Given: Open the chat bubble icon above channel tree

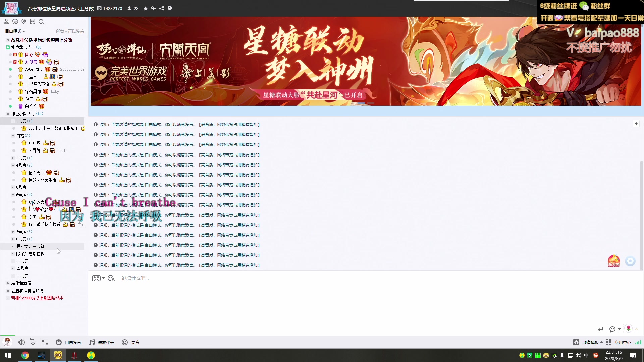Looking at the screenshot, I should pyautogui.click(x=15, y=22).
